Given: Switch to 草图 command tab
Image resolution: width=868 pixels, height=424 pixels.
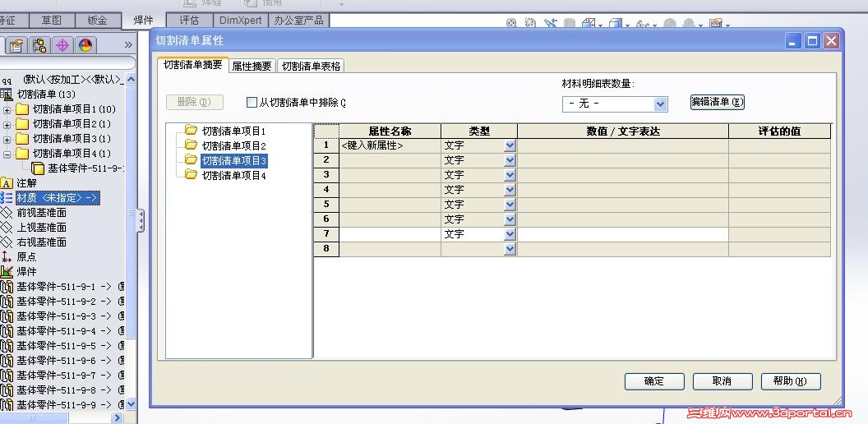Looking at the screenshot, I should point(51,21).
